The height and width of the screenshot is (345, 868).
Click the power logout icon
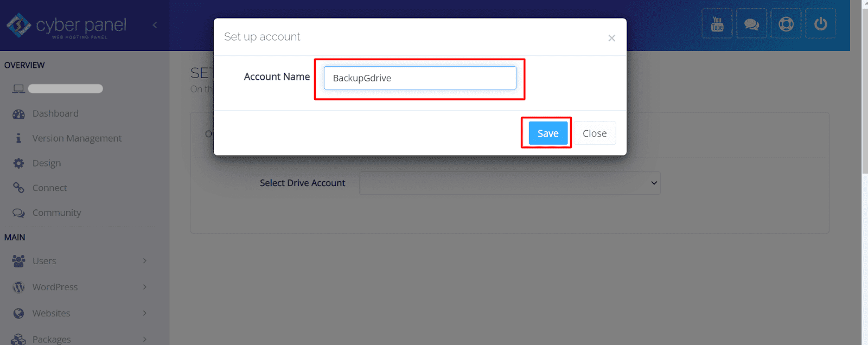point(820,24)
